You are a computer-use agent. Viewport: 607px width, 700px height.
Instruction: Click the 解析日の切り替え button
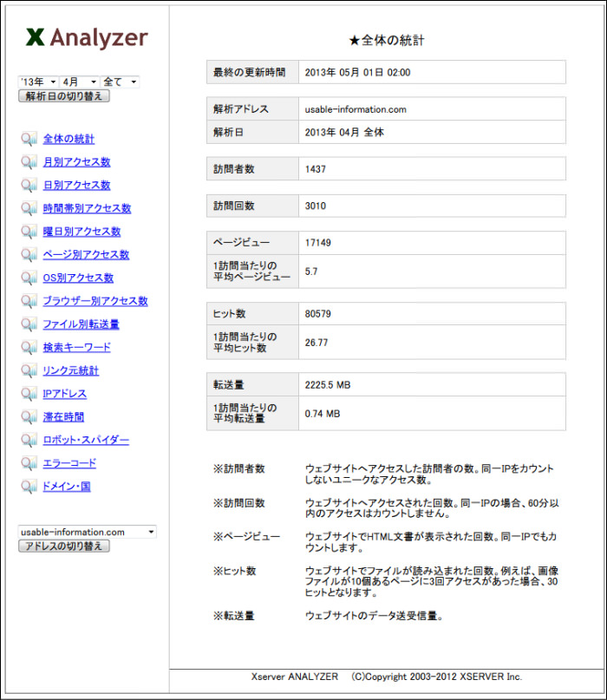pos(64,96)
